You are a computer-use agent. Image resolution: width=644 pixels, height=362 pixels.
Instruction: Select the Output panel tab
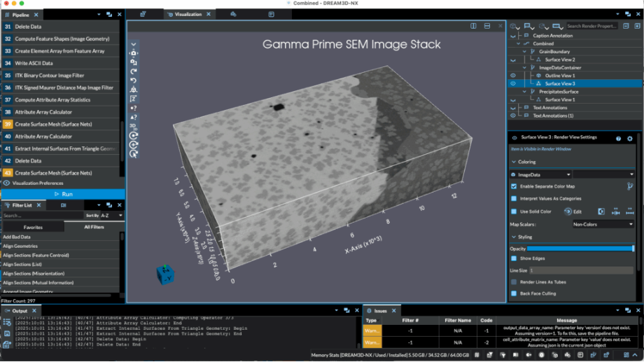pos(20,311)
